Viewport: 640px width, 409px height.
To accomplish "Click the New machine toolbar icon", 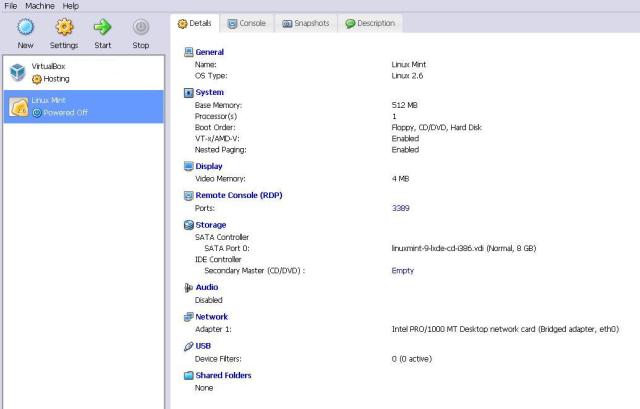I will pos(25,27).
